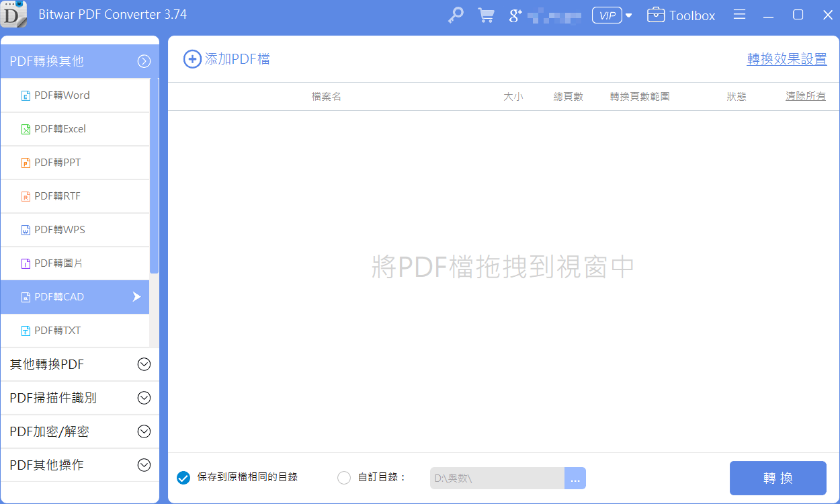The image size is (840, 504).
Task: Click the 狀態 column header
Action: [737, 97]
